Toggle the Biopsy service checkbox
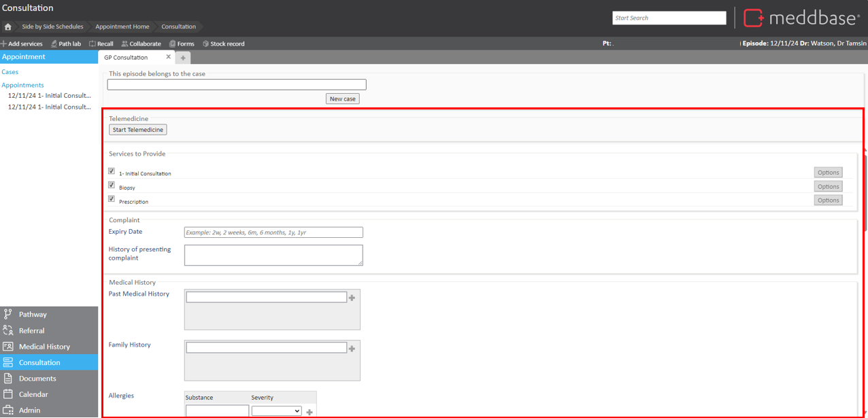The width and height of the screenshot is (868, 418). (x=112, y=185)
